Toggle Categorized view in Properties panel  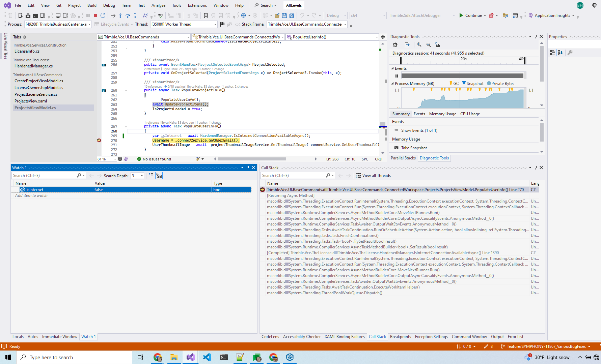click(552, 53)
